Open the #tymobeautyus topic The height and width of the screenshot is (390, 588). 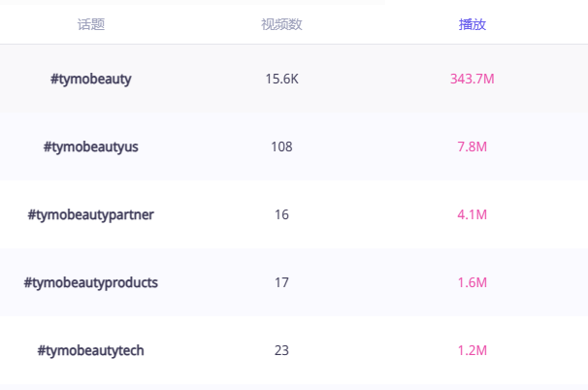[91, 146]
